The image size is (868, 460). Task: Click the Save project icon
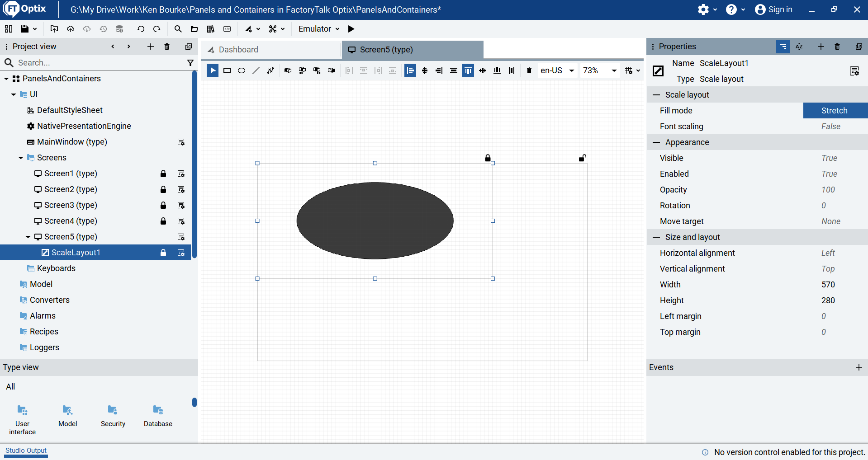point(25,29)
